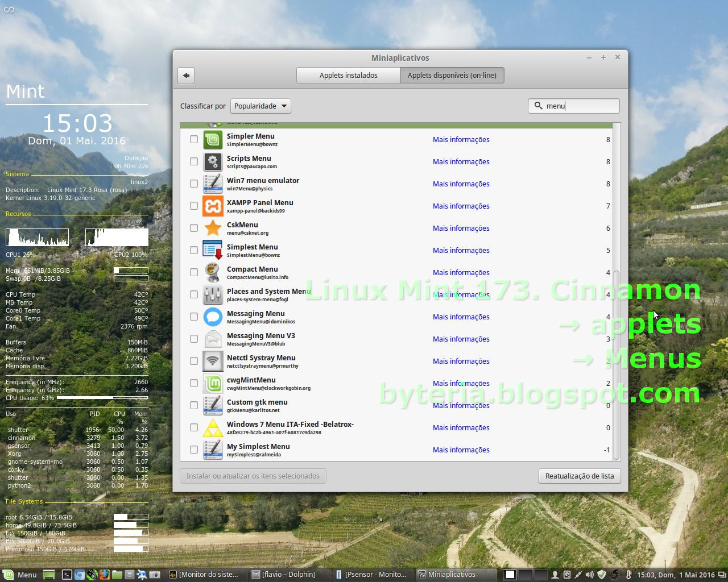Click the Custom gtk menu icon
The height and width of the screenshot is (582, 728).
point(213,405)
